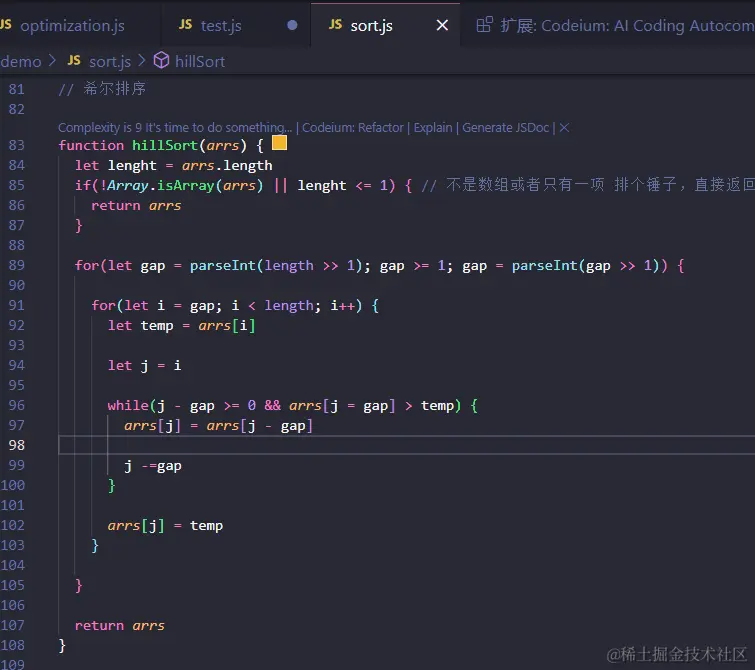Click the Explain code lens
The width and height of the screenshot is (755, 670).
[x=433, y=128]
